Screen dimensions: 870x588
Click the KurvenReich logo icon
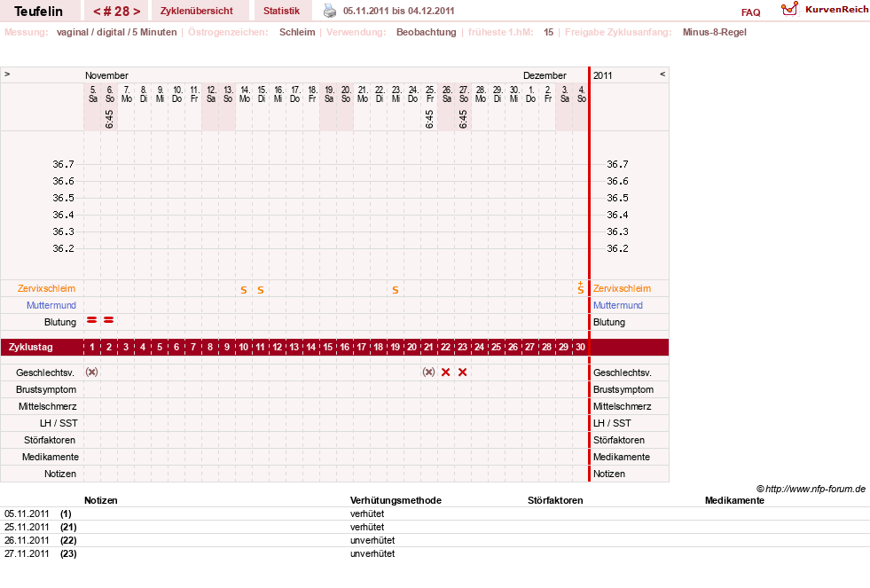point(789,9)
